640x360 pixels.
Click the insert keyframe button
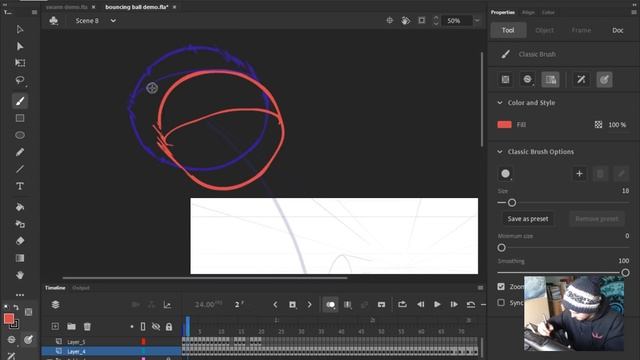point(292,304)
